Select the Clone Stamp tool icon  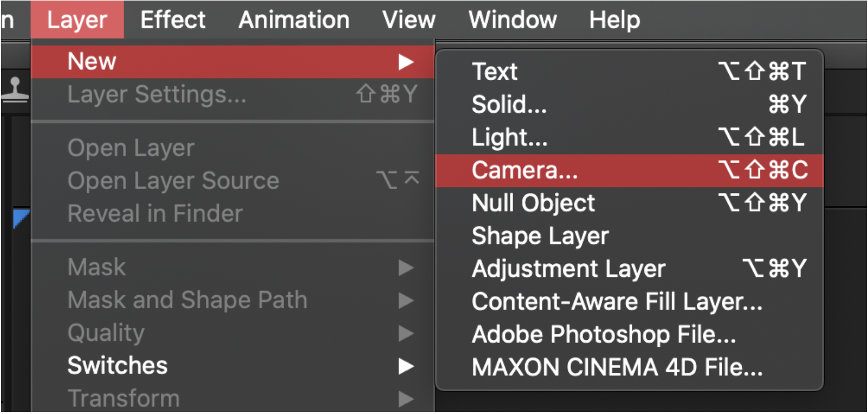click(15, 89)
